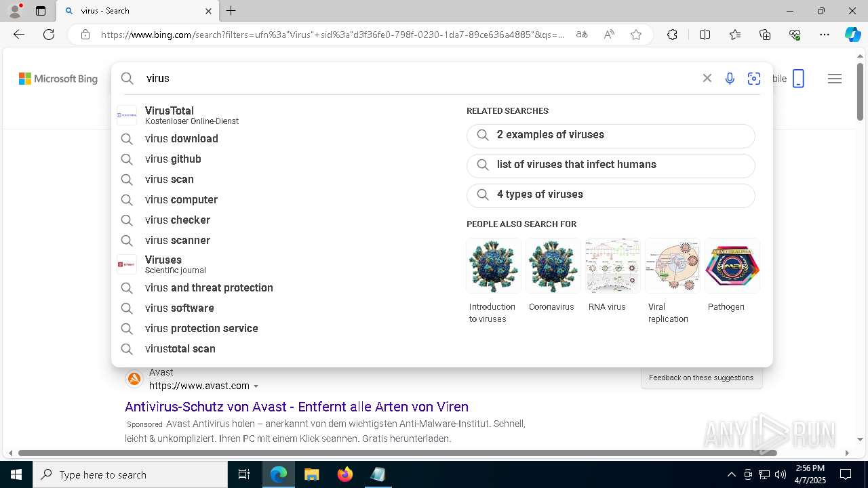The width and height of the screenshot is (868, 488).
Task: Open a new browser tab
Action: click(x=231, y=11)
